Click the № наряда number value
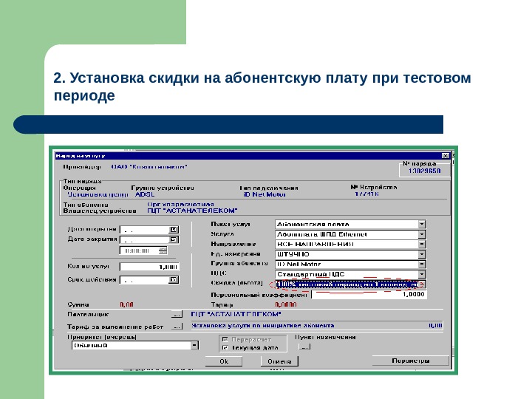This screenshot has width=532, height=399. pos(424,171)
